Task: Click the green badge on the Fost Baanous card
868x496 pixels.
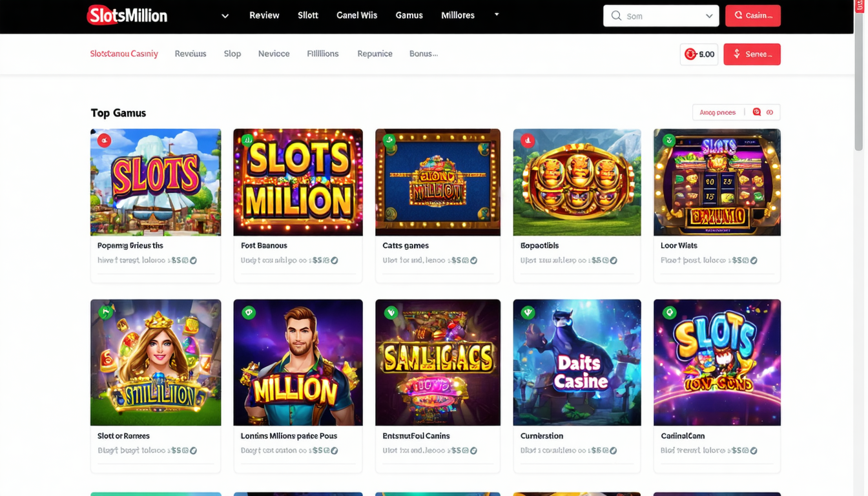Action: (x=247, y=139)
